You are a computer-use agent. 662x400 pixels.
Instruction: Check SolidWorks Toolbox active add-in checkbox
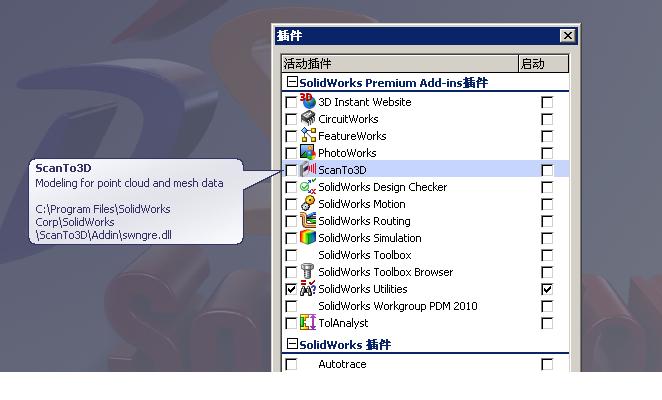(x=291, y=255)
